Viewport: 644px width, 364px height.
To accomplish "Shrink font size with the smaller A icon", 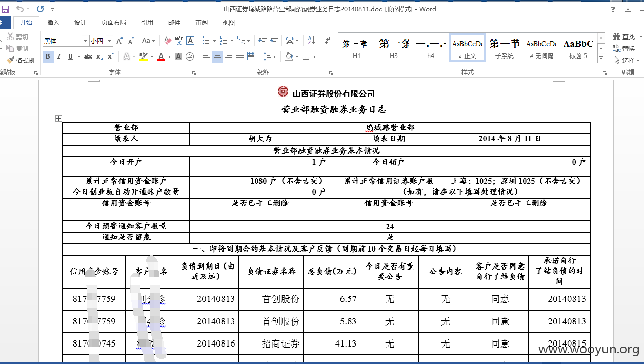I will tap(131, 41).
